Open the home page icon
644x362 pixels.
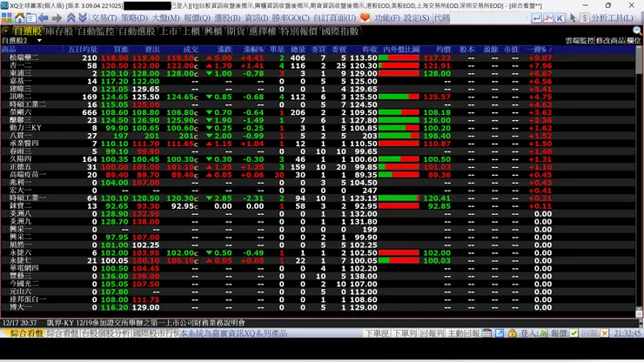[19, 18]
